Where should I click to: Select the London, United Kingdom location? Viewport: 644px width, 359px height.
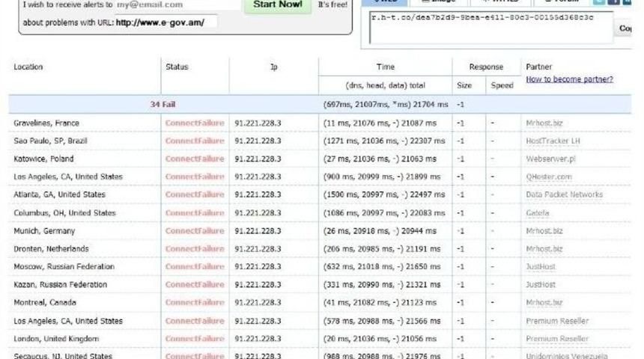click(x=56, y=339)
